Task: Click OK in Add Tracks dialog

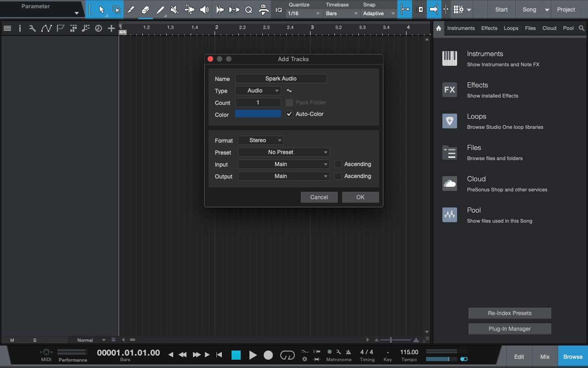Action: 360,197
